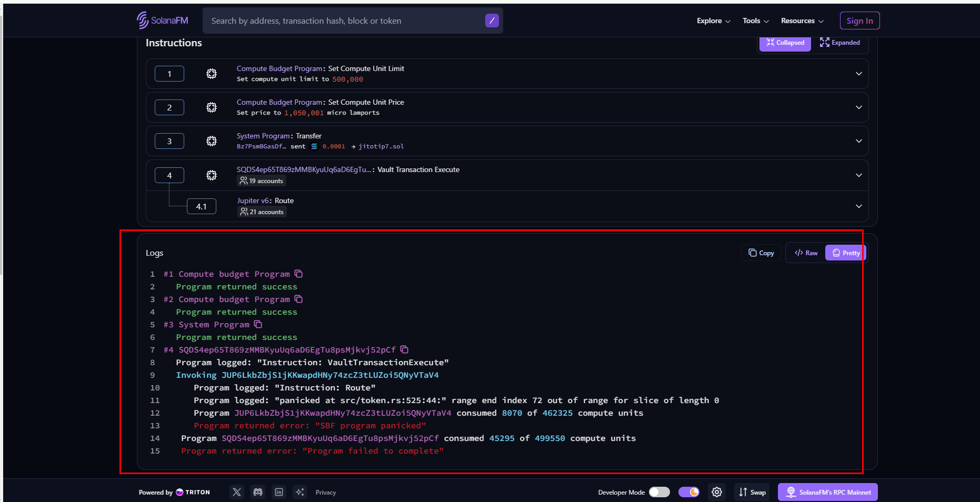Expand the Jupiter v6 Route inner instruction
This screenshot has height=502, width=980.
858,206
